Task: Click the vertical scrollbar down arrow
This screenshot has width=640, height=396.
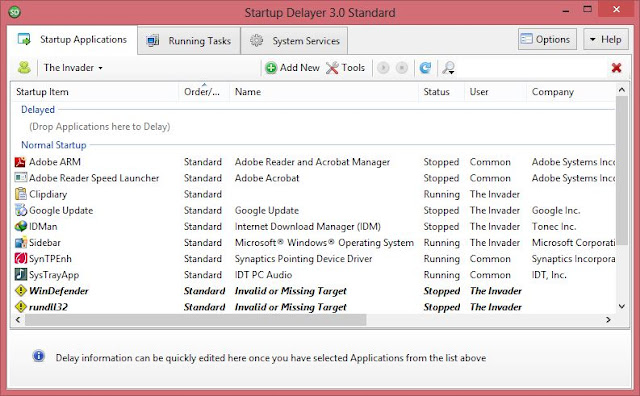Action: [x=622, y=306]
